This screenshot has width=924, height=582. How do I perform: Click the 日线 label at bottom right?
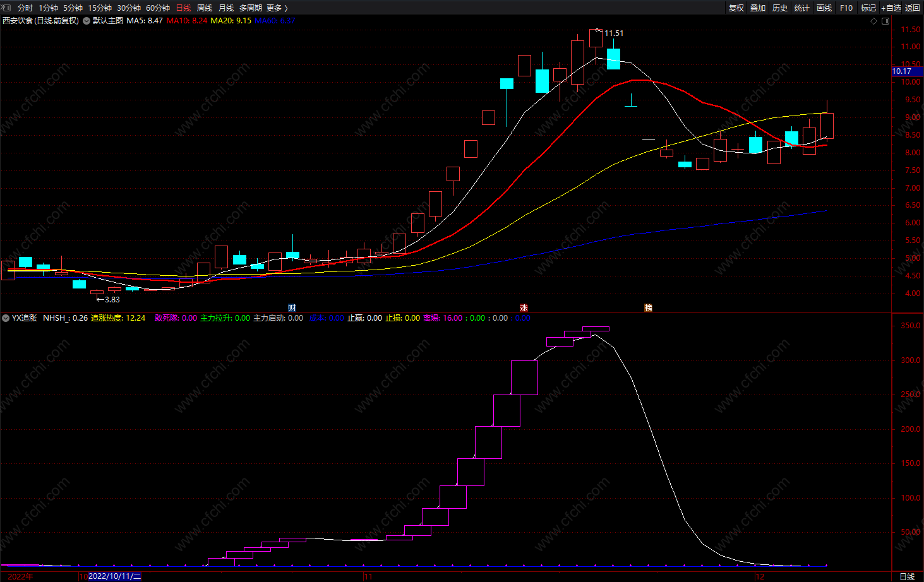click(x=907, y=576)
